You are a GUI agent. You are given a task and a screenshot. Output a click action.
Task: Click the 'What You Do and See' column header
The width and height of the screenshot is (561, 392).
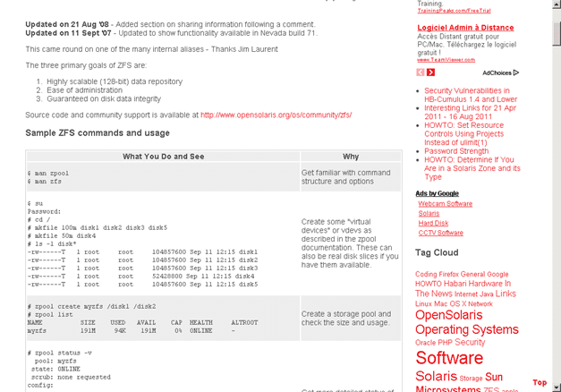tap(163, 157)
